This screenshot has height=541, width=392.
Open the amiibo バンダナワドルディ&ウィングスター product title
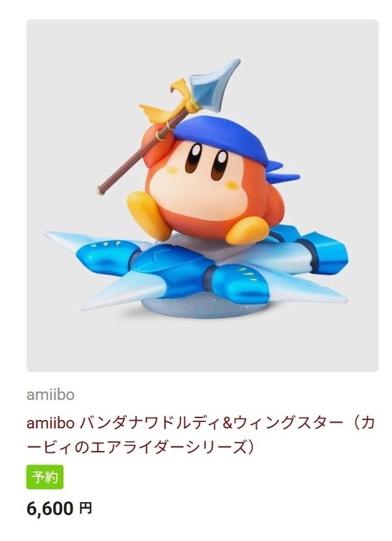pos(201,435)
